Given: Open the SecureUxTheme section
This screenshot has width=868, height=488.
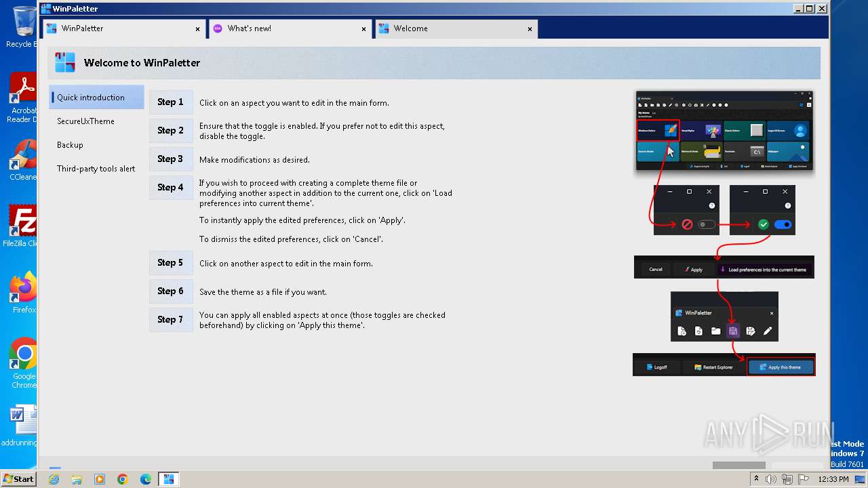Looking at the screenshot, I should click(x=96, y=121).
